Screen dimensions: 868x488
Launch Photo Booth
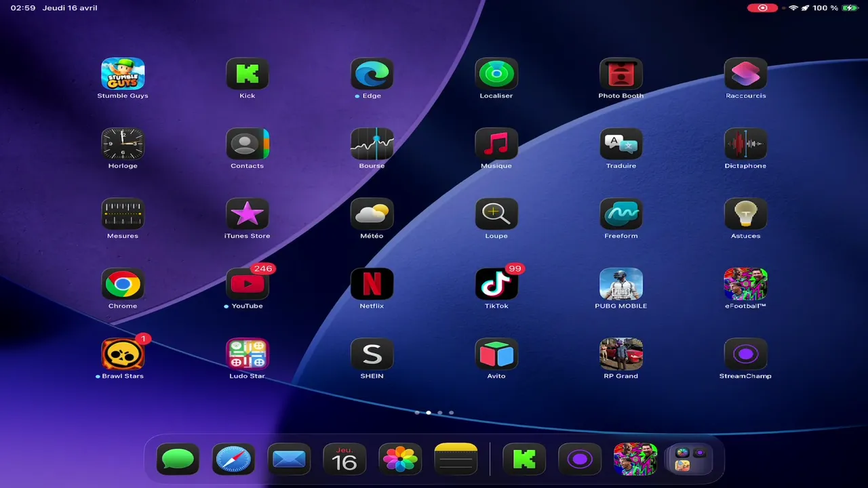tap(621, 73)
